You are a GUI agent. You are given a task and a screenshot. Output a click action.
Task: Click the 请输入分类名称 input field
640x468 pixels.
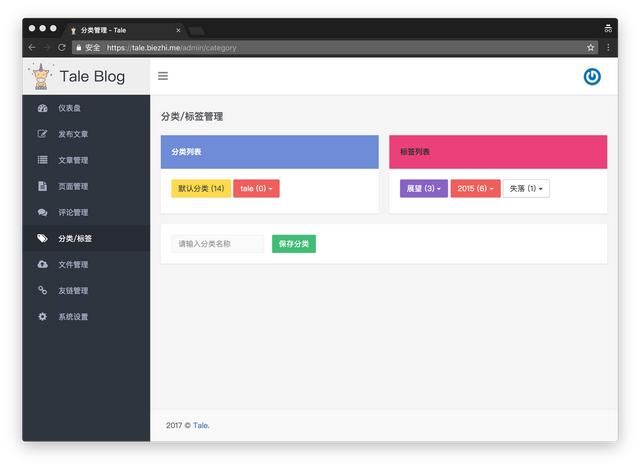tap(218, 244)
